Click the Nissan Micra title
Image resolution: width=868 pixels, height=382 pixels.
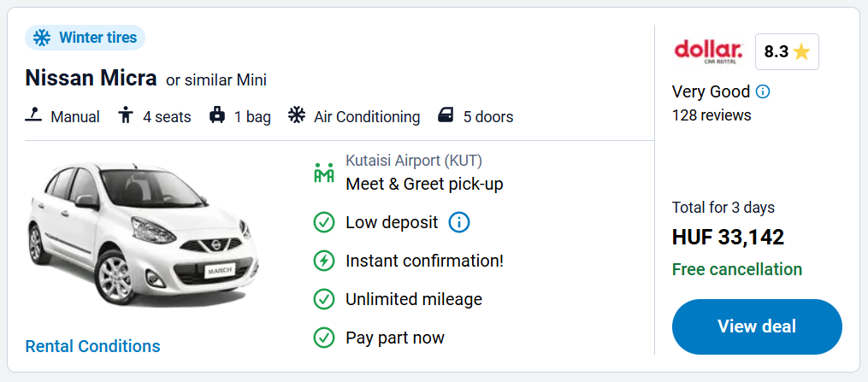92,79
